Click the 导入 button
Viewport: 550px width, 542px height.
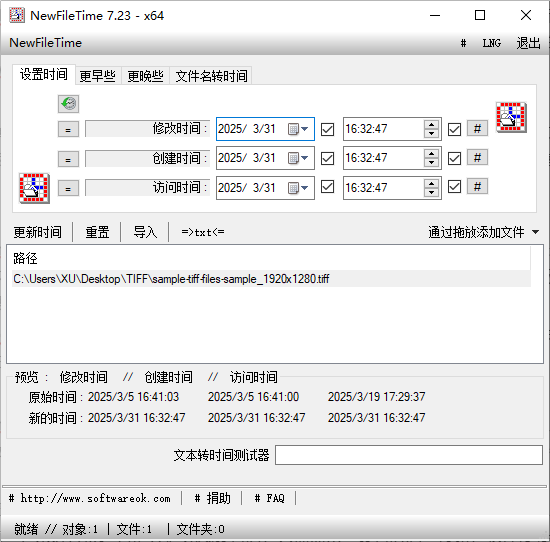pos(145,232)
